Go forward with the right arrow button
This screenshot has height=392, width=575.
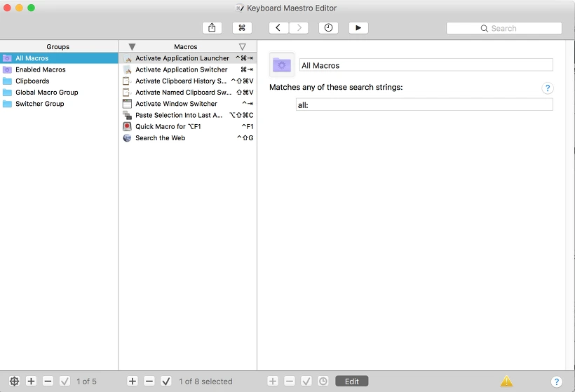(x=299, y=28)
